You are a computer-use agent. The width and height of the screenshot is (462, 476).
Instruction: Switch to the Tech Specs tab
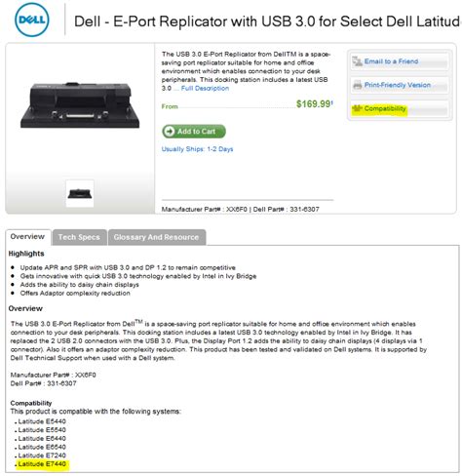coord(79,237)
